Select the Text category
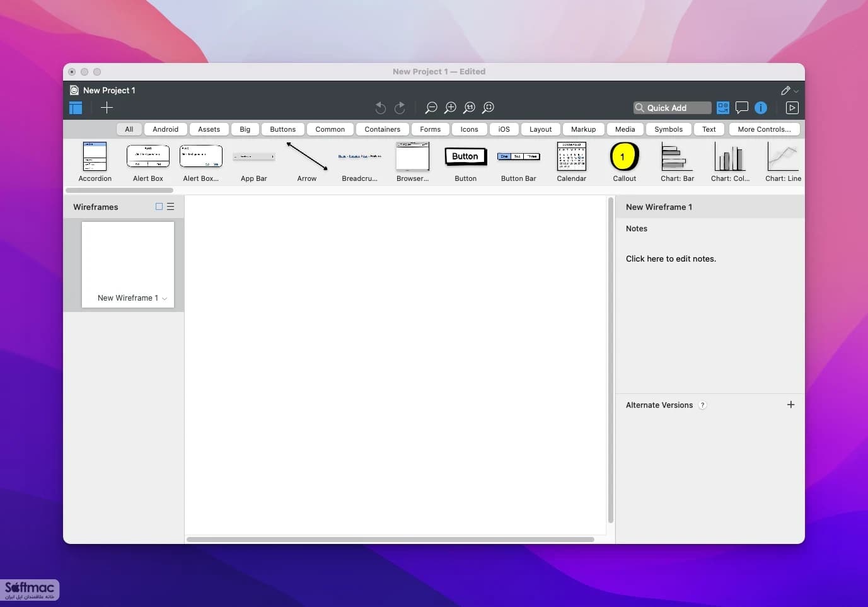 [x=709, y=129]
